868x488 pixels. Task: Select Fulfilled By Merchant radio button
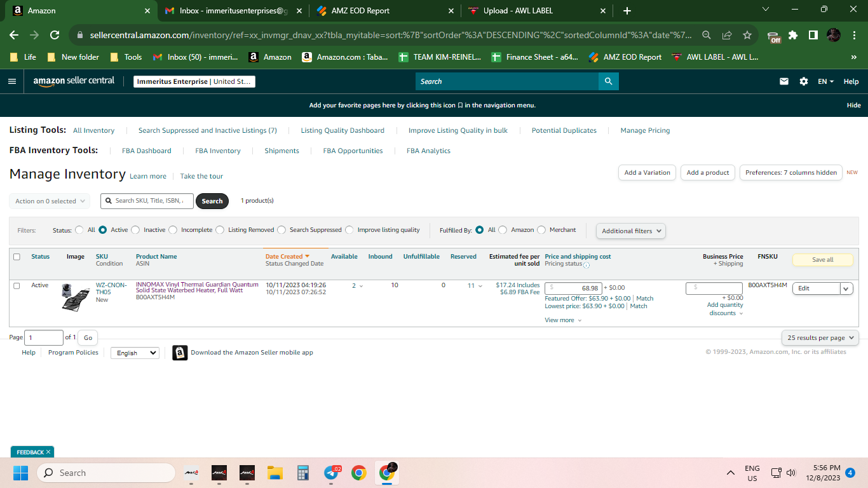pyautogui.click(x=541, y=230)
